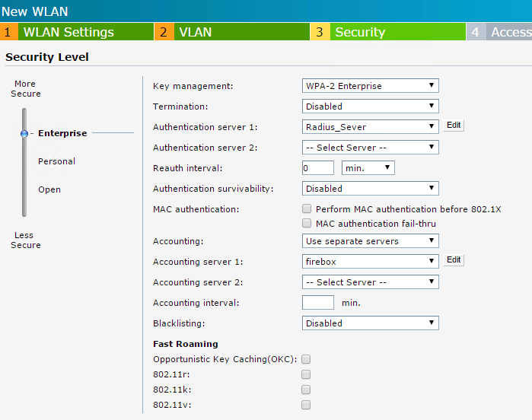The image size is (532, 420).
Task: Open the Key management dropdown
Action: 371,86
